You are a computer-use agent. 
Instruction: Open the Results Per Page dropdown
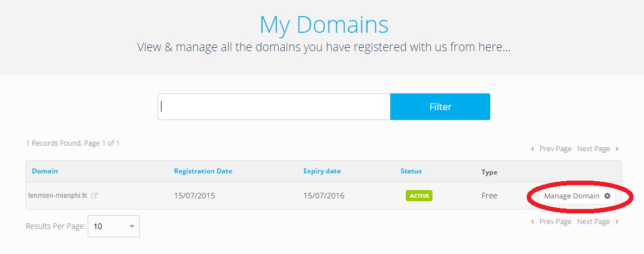pos(114,226)
